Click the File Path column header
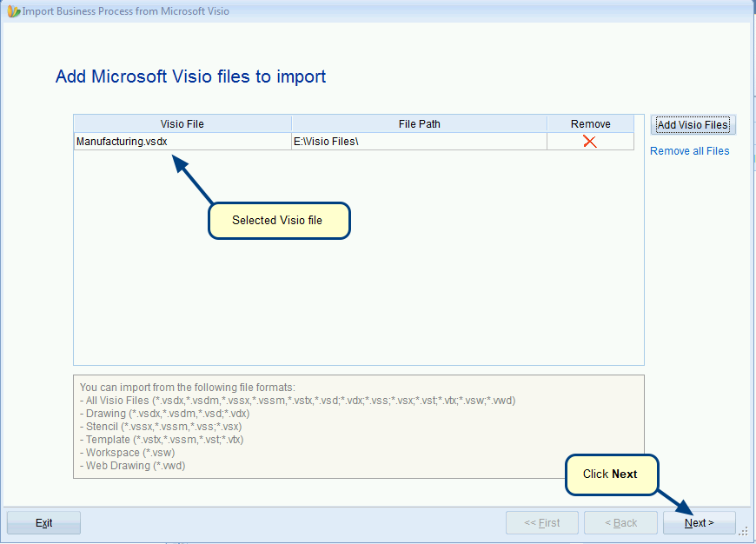 [x=419, y=124]
